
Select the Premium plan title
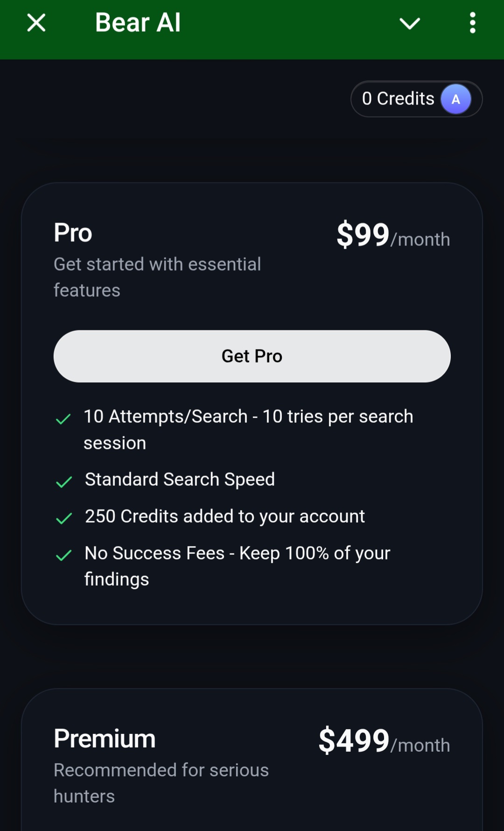tap(105, 739)
